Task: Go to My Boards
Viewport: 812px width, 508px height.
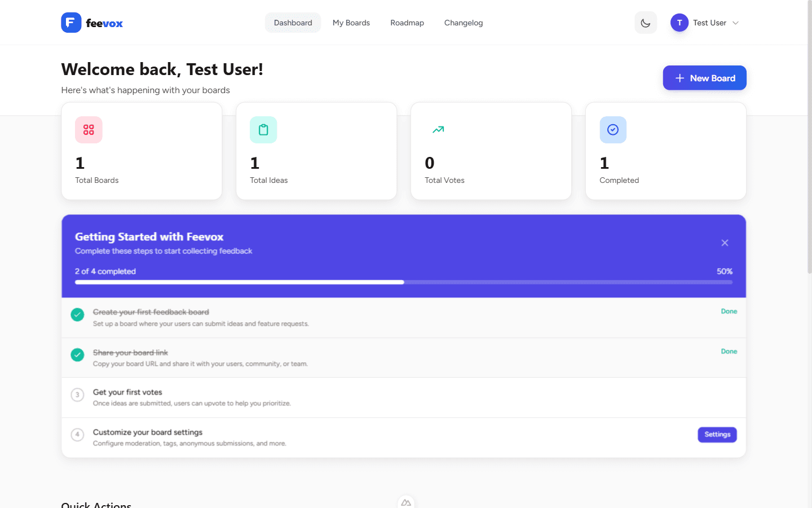Action: pos(351,23)
